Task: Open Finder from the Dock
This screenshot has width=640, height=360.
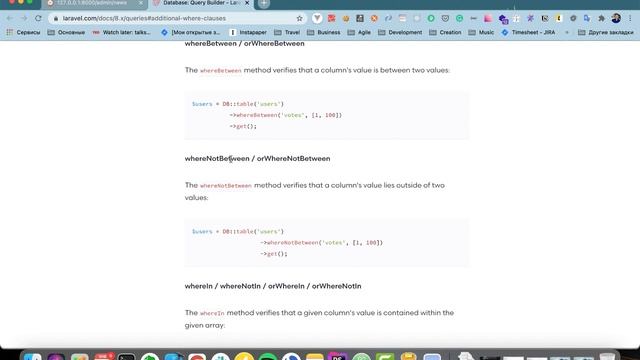Action: tap(33, 356)
